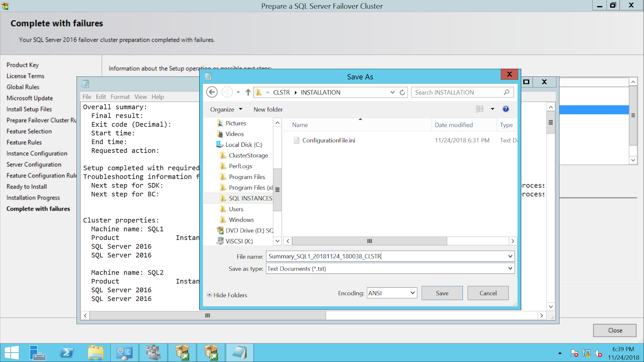Image resolution: width=644 pixels, height=362 pixels.
Task: Open Failover Cluster Manager taskbar icon
Action: tap(153, 353)
